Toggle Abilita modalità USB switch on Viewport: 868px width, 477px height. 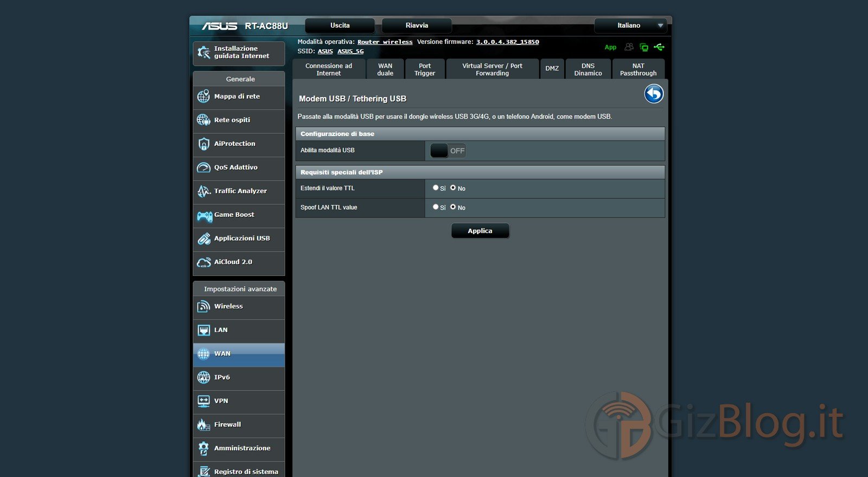[x=448, y=151]
